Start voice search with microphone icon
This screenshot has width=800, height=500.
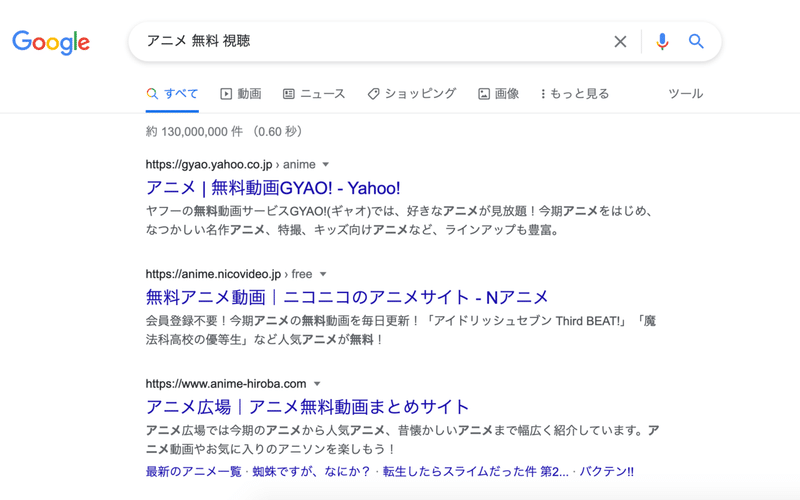[x=662, y=41]
